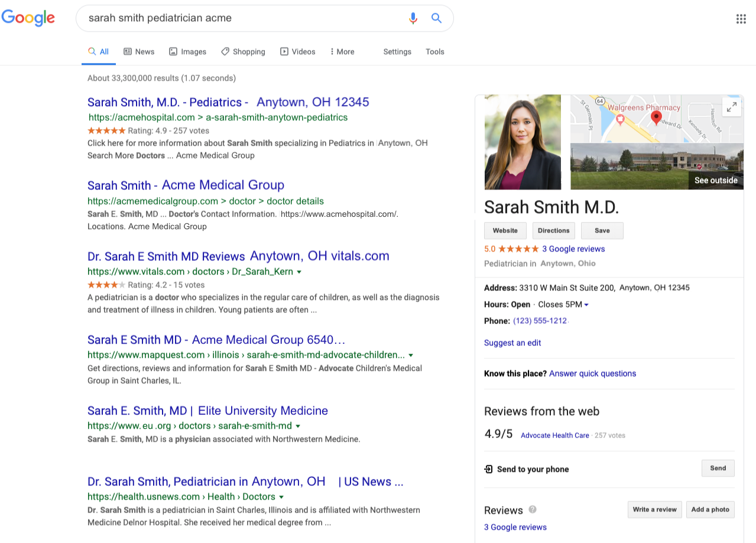Click Suggest an edit
Screen dimensions: 756x543
(512, 343)
